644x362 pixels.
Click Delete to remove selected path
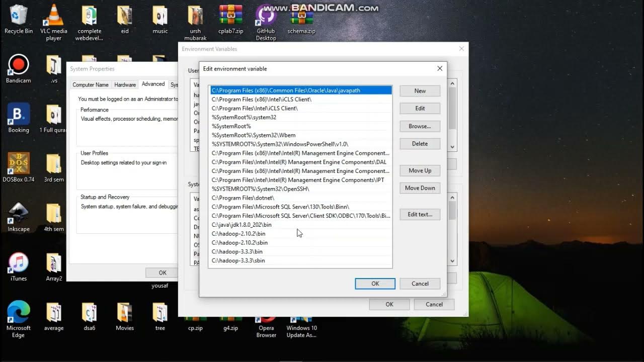420,144
